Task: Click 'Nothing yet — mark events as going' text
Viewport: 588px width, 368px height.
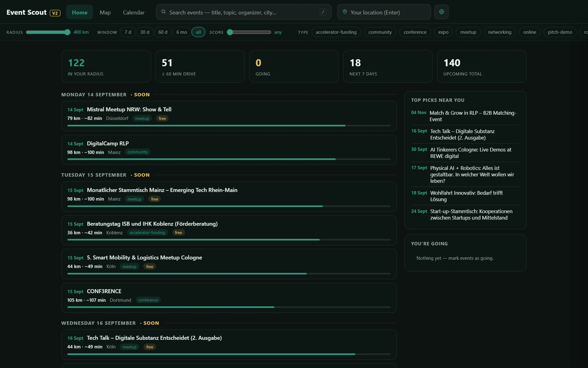Action: 455,258
